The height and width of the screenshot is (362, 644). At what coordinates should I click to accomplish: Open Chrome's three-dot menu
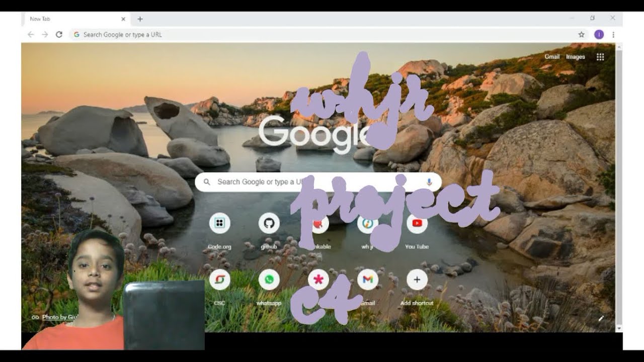tap(613, 35)
